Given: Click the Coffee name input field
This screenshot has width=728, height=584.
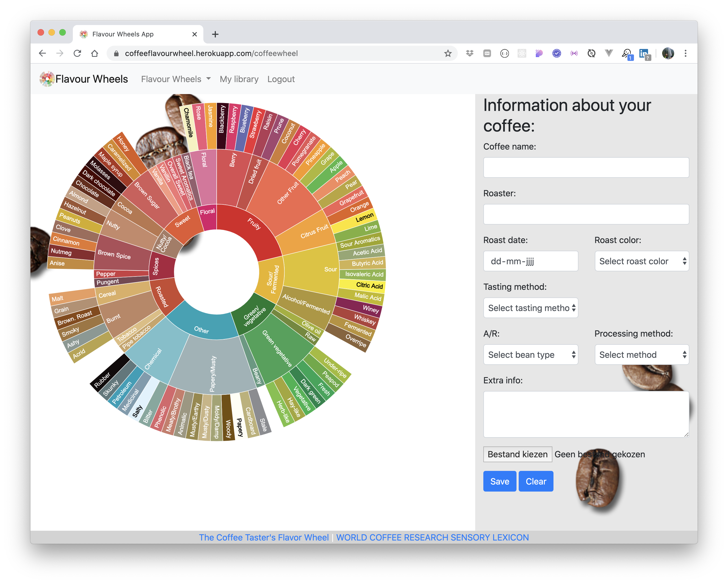Looking at the screenshot, I should click(x=586, y=167).
